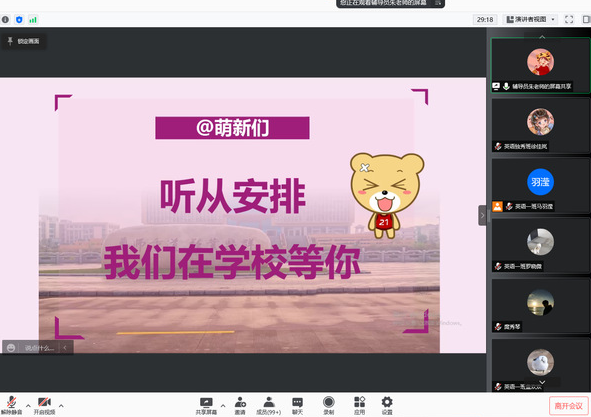Screen dimensions: 591x417
Task: Click green microphone icon on teacher tile
Action: click(x=507, y=86)
